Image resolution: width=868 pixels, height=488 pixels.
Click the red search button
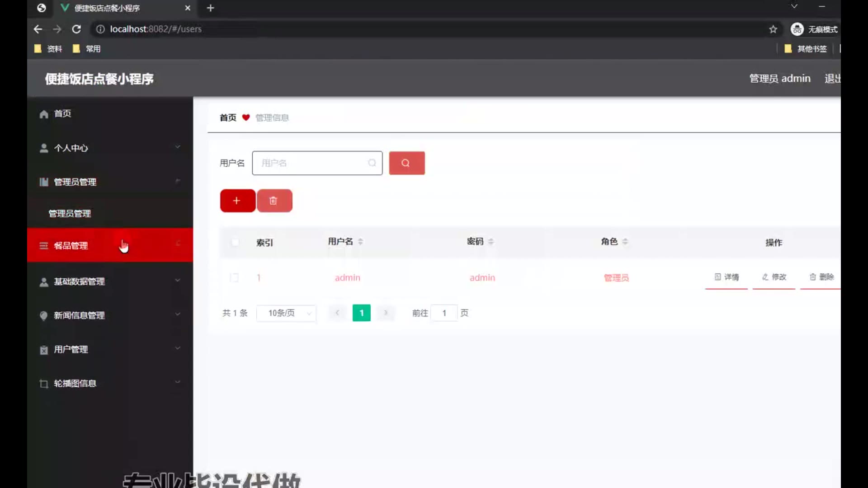(406, 163)
